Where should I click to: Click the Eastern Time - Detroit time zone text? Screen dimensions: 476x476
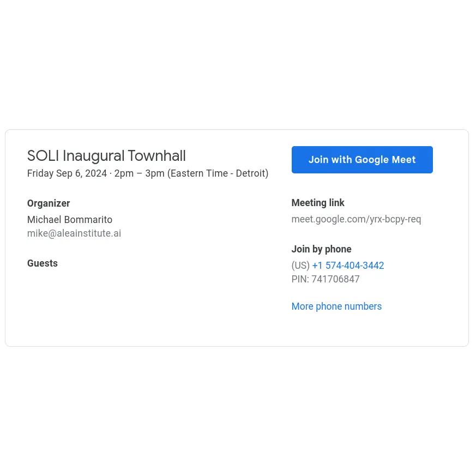click(218, 173)
